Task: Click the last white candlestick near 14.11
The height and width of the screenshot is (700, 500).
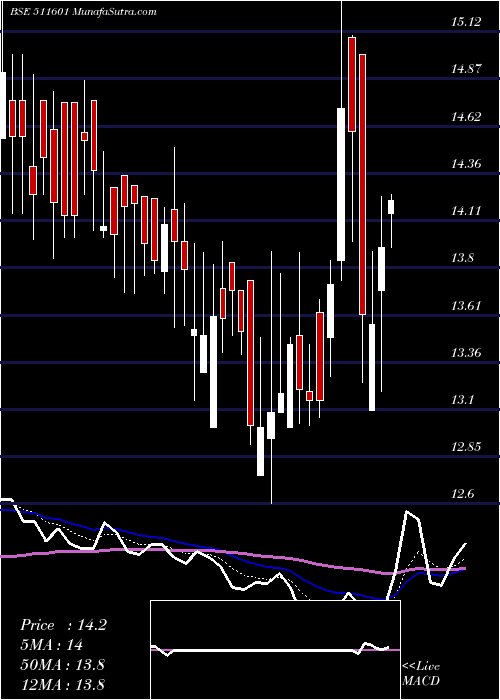Action: pos(391,207)
